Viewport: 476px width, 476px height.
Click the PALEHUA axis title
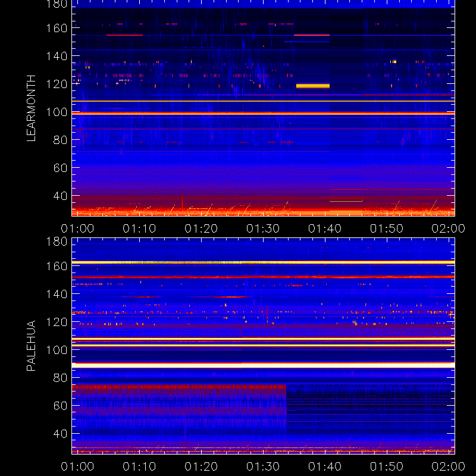pyautogui.click(x=31, y=346)
